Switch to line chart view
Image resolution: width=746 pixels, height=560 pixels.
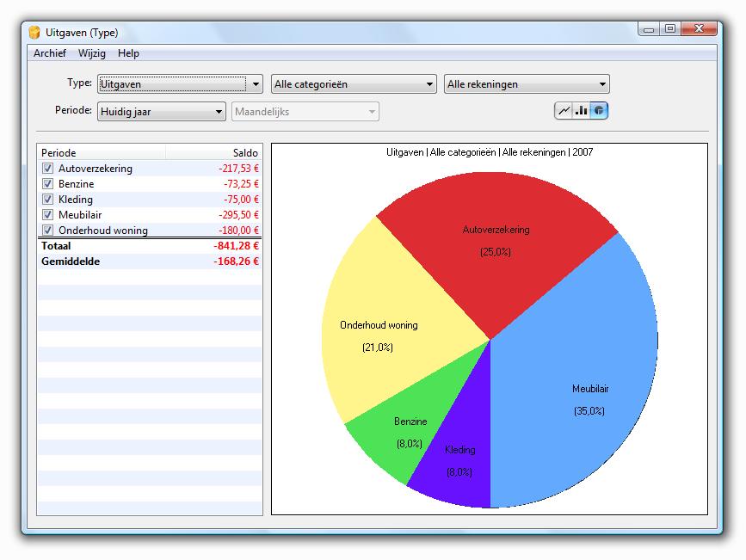(x=564, y=110)
